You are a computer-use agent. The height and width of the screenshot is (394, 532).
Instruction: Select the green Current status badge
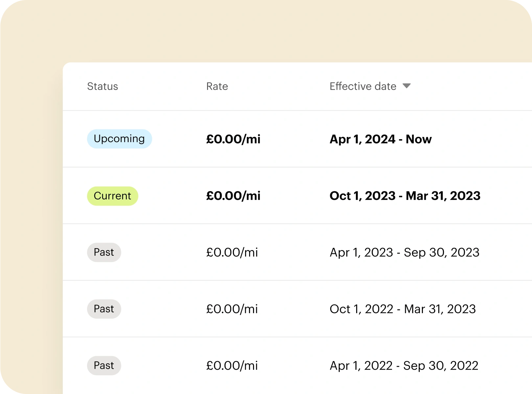click(112, 196)
